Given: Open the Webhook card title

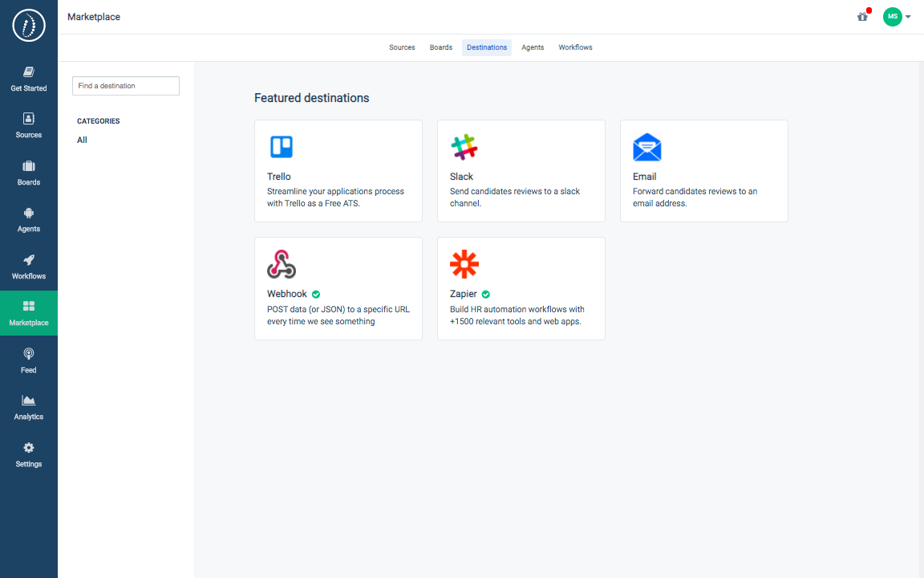Looking at the screenshot, I should tap(287, 294).
